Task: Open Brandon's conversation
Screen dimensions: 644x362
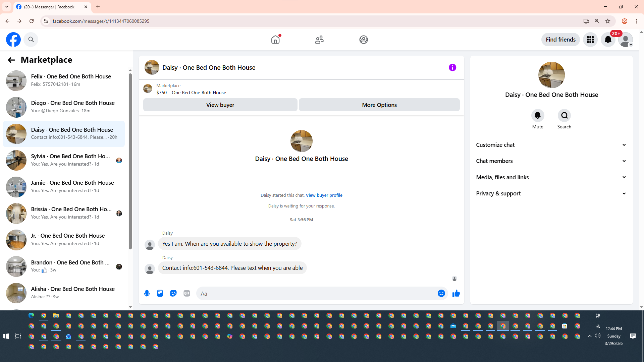Action: tap(64, 266)
